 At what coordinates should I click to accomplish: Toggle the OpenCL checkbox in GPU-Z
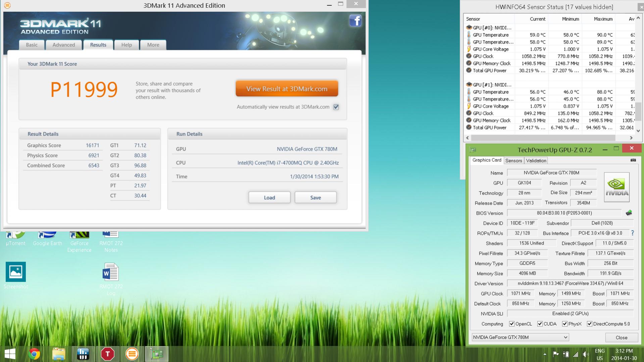pyautogui.click(x=512, y=324)
